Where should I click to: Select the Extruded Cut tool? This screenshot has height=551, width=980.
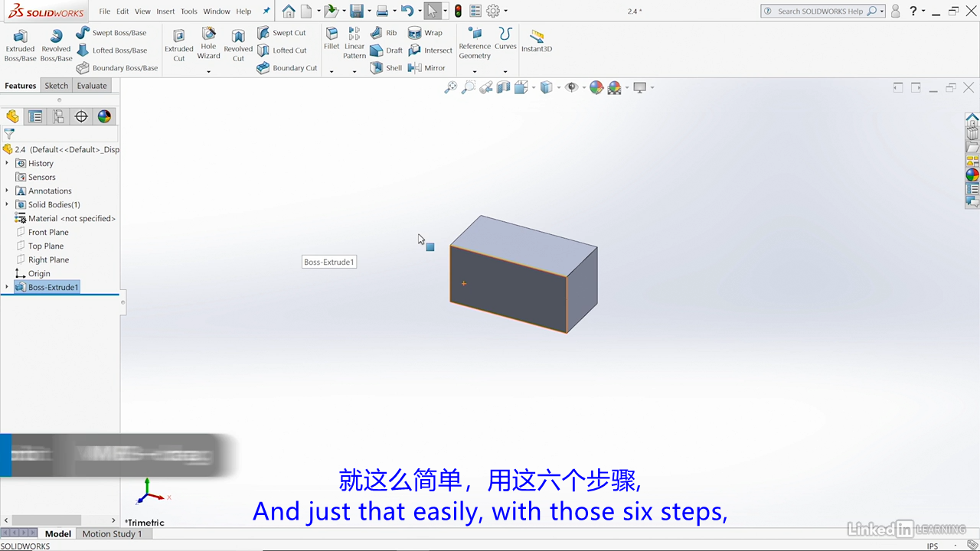tap(178, 45)
